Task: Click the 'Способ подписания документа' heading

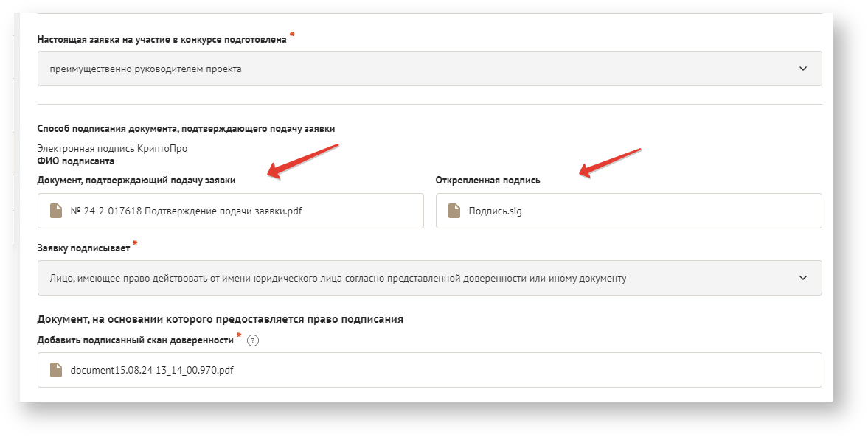Action: [186, 129]
